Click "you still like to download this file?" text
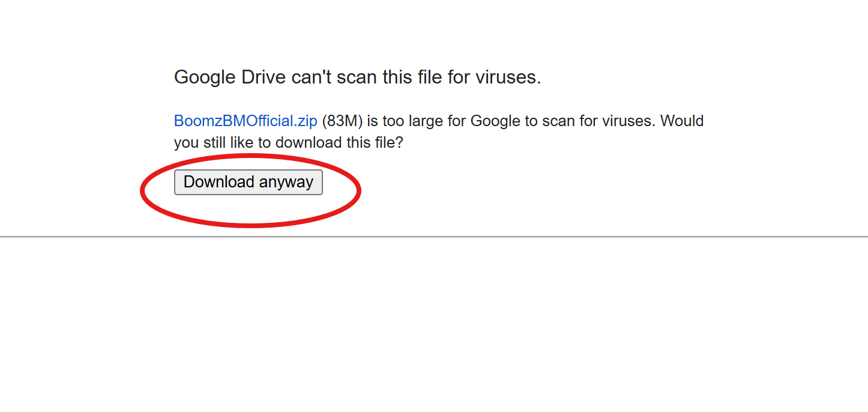 (x=288, y=143)
